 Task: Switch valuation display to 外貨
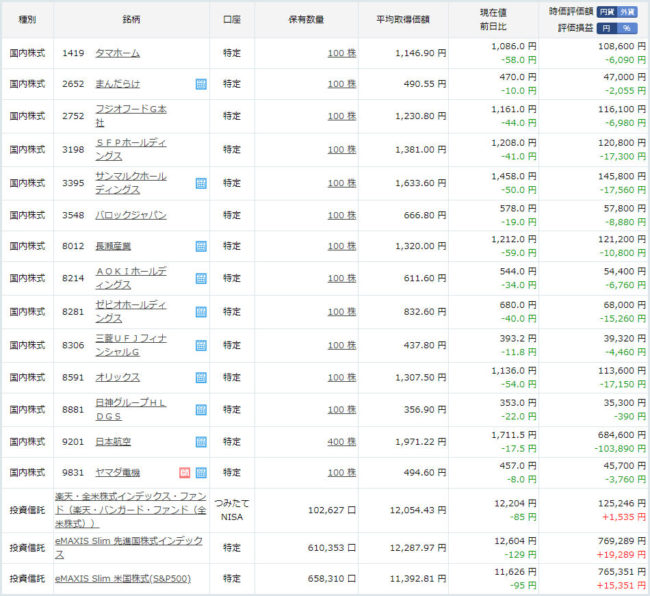click(x=626, y=12)
